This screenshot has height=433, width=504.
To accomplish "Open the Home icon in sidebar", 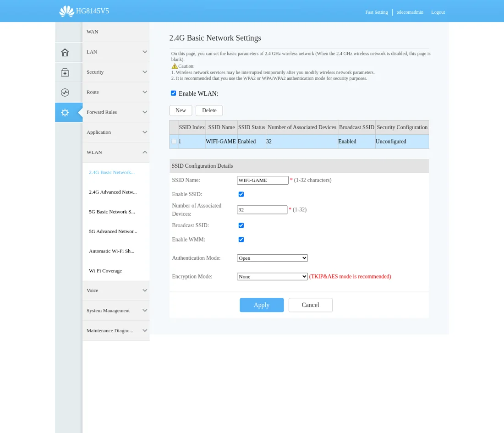I will point(65,52).
